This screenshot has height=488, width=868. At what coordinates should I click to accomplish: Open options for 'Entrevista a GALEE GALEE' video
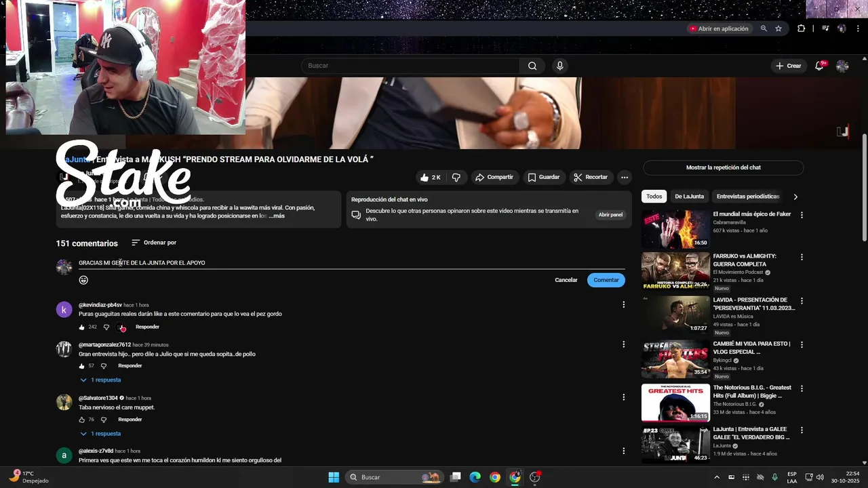pos(802,430)
